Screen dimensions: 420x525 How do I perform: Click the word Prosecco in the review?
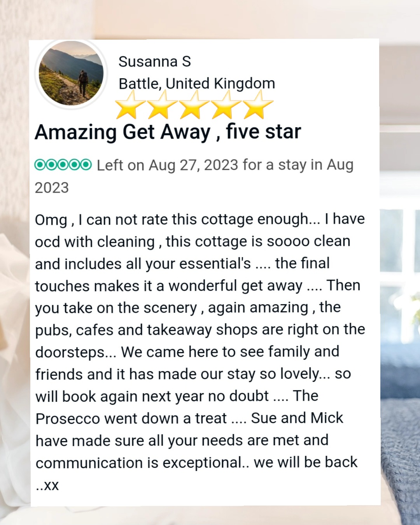click(x=68, y=419)
